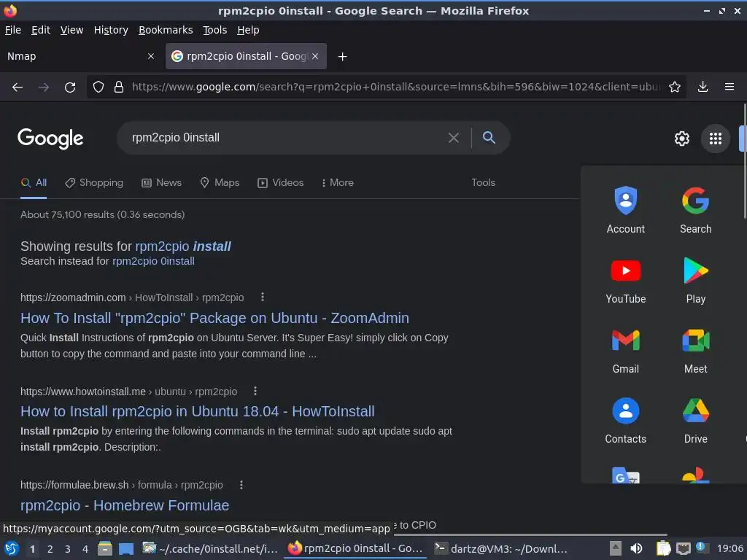Screen dimensions: 747x560
Task: Open the volume control tray icon
Action: (636, 549)
